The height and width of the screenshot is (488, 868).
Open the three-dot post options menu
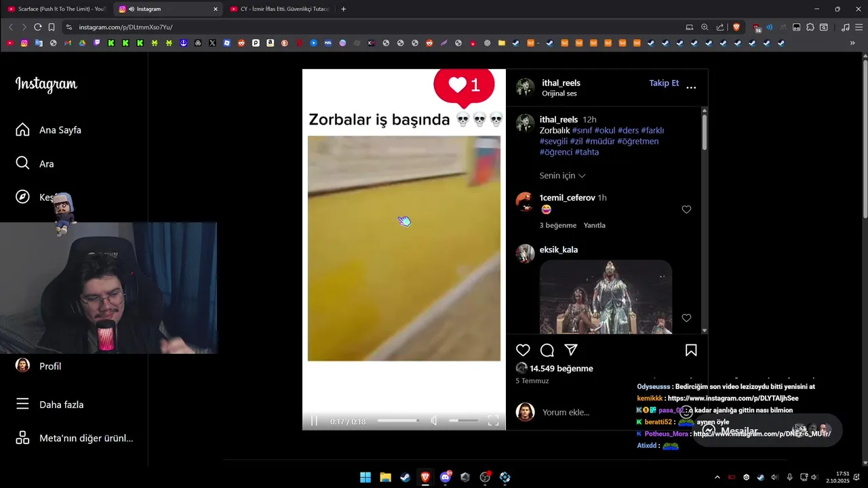691,87
